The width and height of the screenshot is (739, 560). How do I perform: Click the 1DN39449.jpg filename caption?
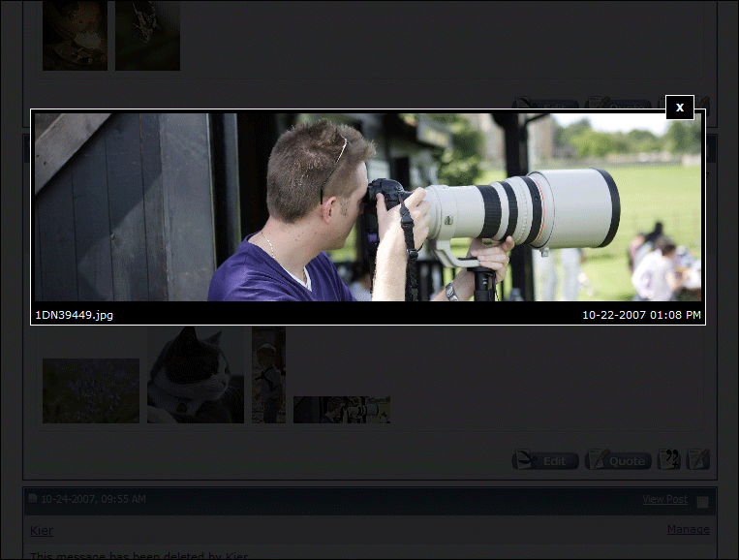coord(74,315)
